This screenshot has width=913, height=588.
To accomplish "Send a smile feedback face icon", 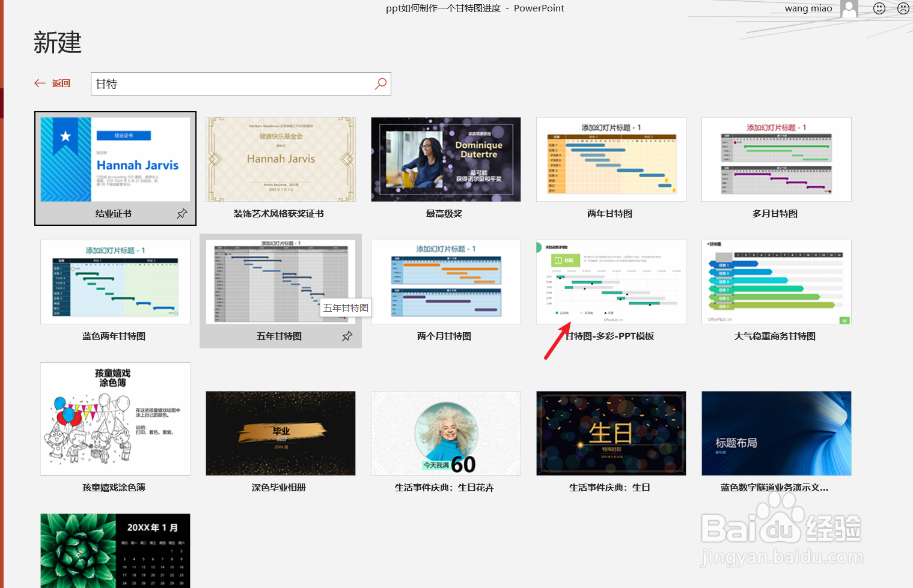I will (879, 8).
